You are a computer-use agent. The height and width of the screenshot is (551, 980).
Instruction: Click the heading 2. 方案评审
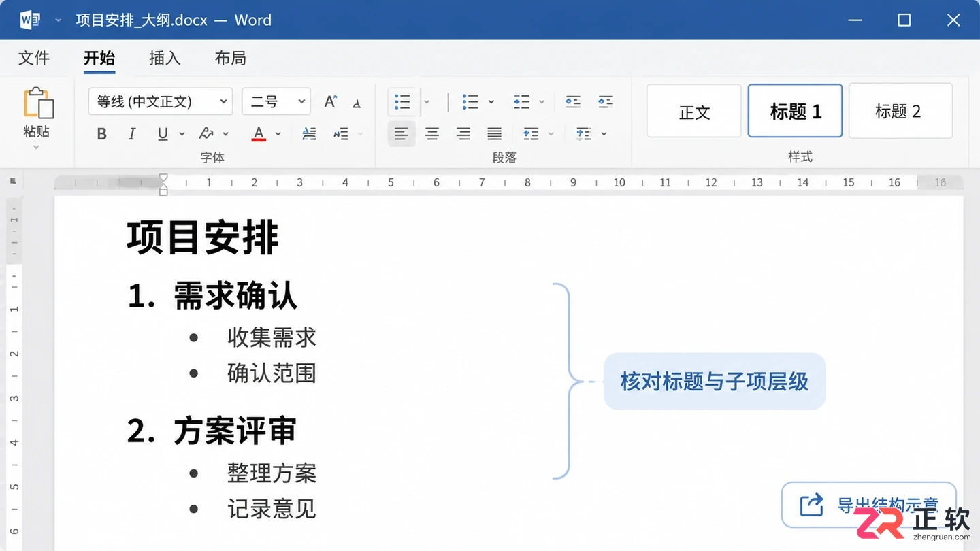coord(212,431)
